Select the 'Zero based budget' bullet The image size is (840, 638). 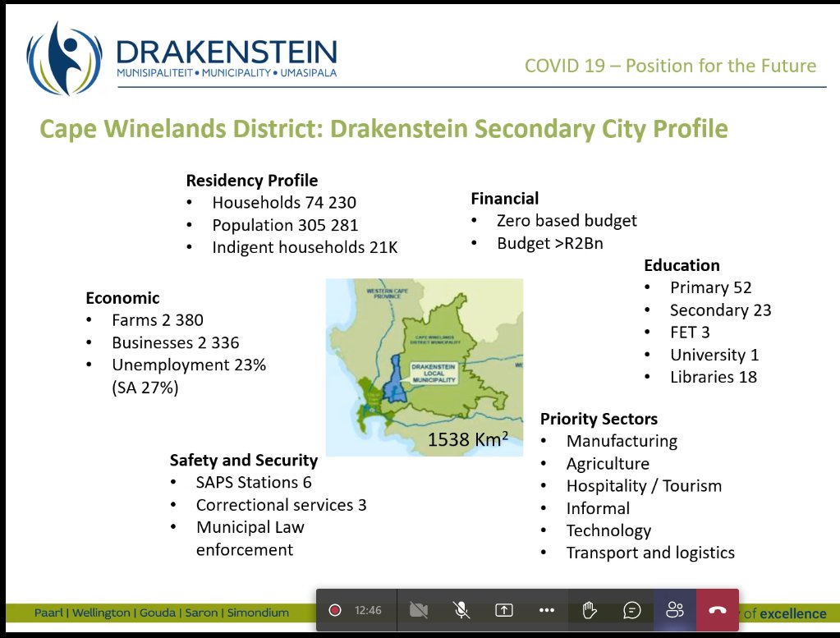tap(567, 221)
